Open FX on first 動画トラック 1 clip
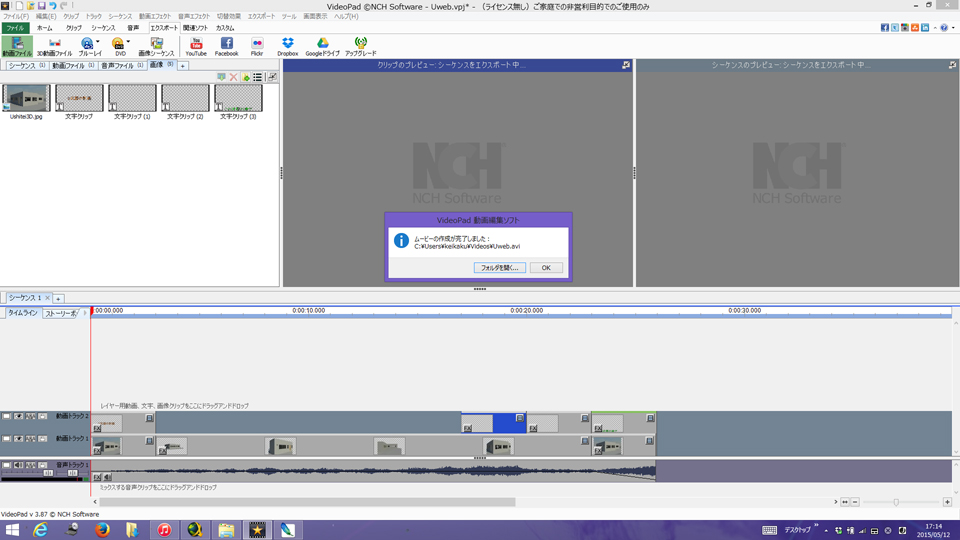Screen dimensions: 960x540 [97, 451]
